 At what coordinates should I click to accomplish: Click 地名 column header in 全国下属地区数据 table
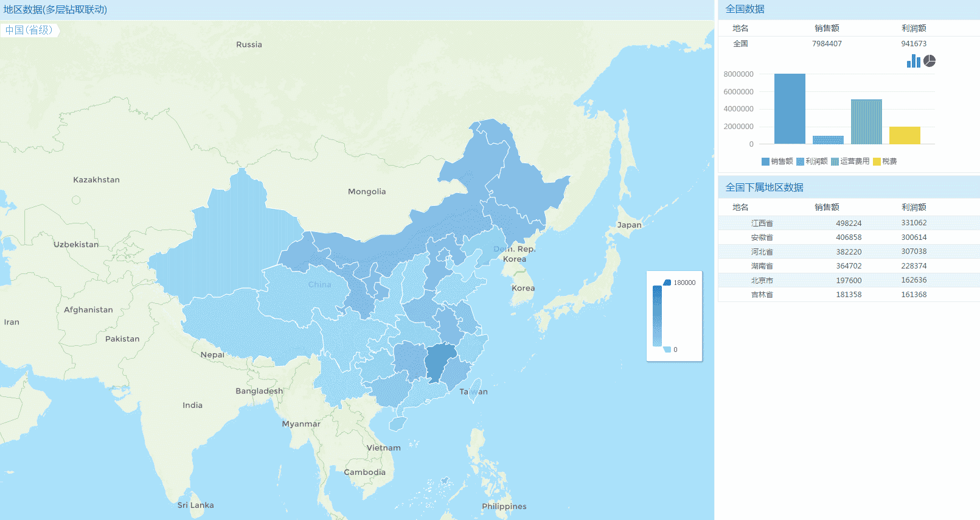coord(740,207)
